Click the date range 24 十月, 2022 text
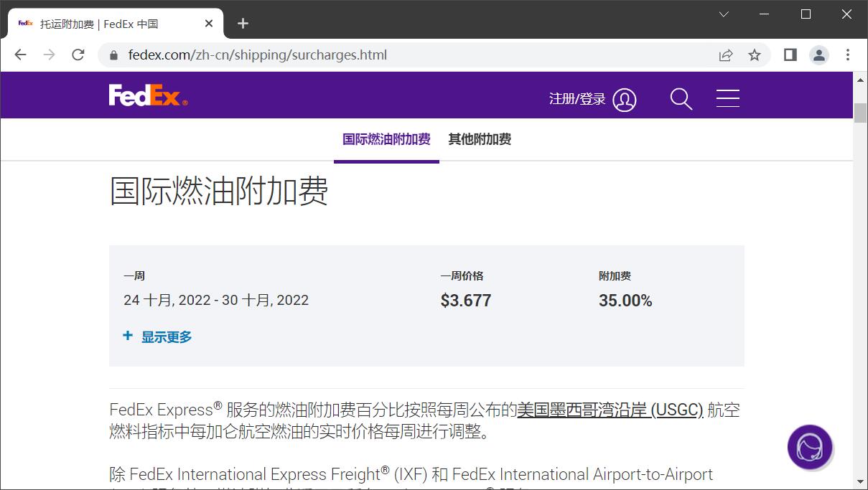868x490 pixels. coord(216,300)
